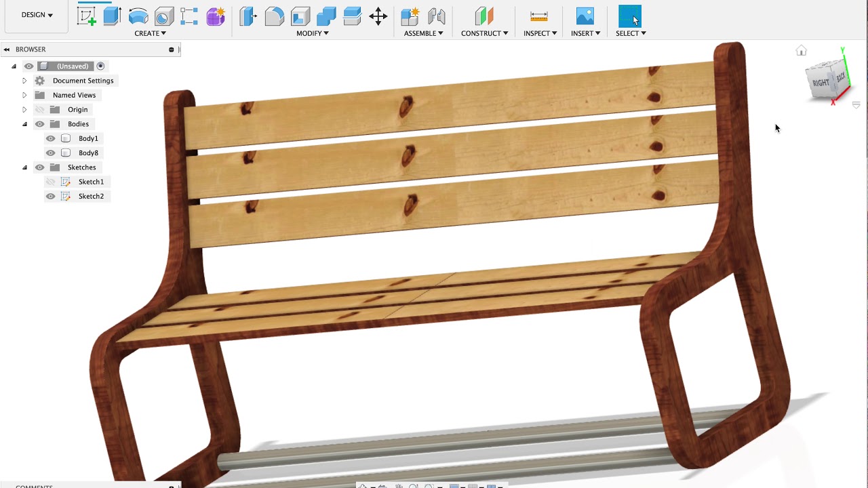Select the Joint tool
Viewport: 868px width, 488px height.
pyautogui.click(x=437, y=16)
